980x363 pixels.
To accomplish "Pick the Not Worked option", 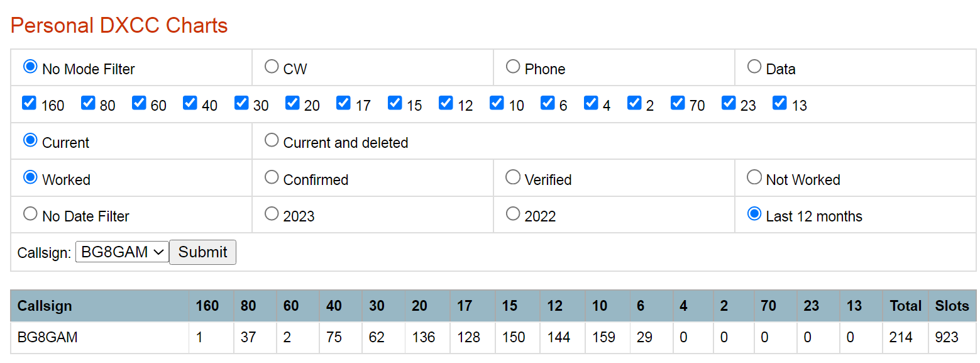I will [754, 177].
